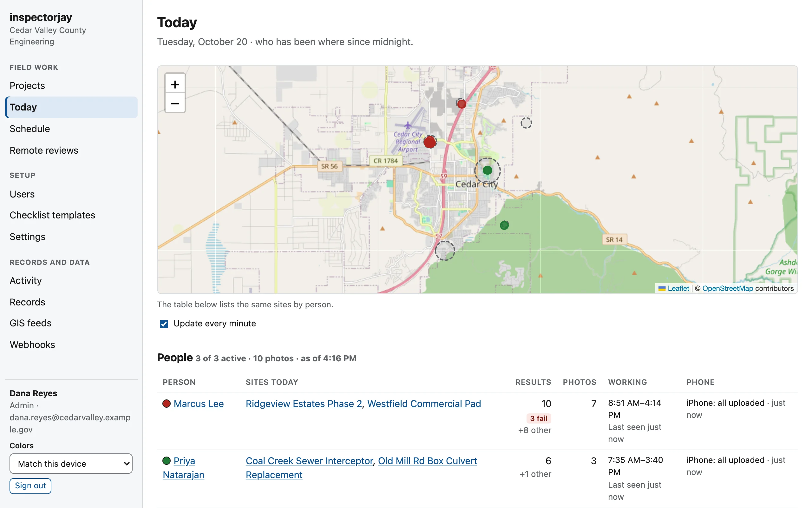Click Marcus Lee's red status dot
This screenshot has height=508, width=812.
pyautogui.click(x=167, y=403)
